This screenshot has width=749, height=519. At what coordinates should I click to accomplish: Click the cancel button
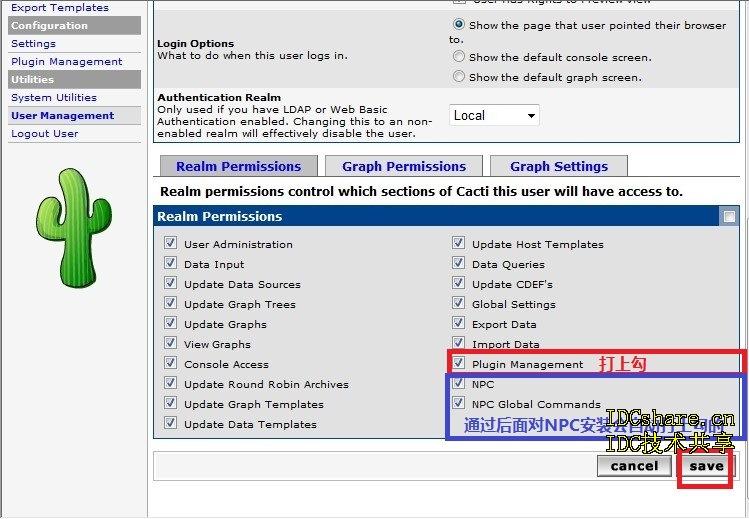[634, 466]
